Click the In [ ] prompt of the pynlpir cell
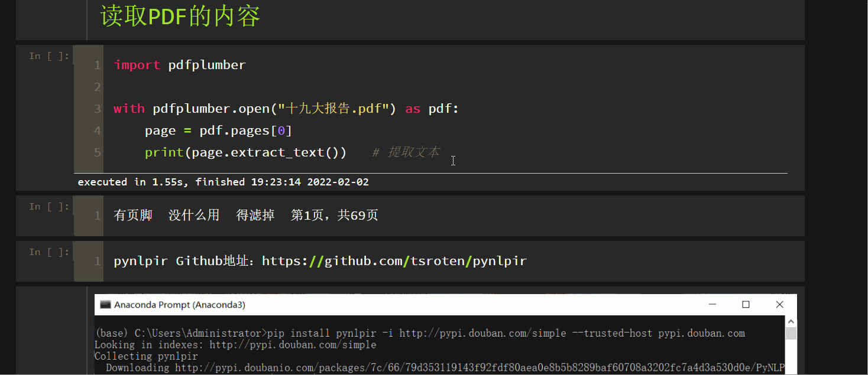The image size is (868, 375). 47,252
